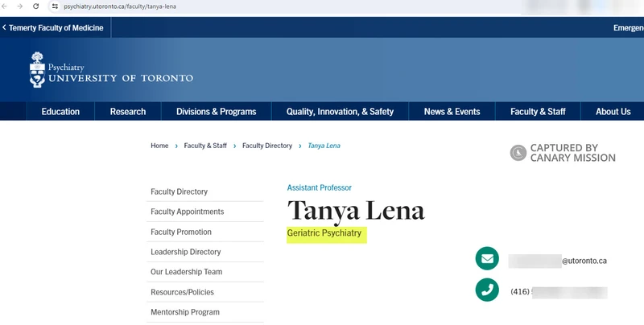Viewport: 644px width, 325px height.
Task: Open Faculty & Staff menu
Action: pos(538,112)
